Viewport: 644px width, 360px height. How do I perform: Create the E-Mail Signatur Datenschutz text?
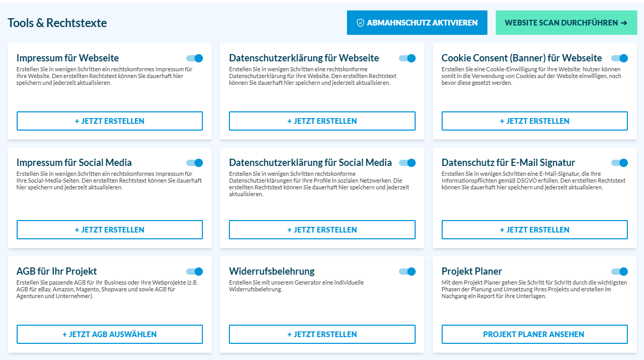point(534,229)
